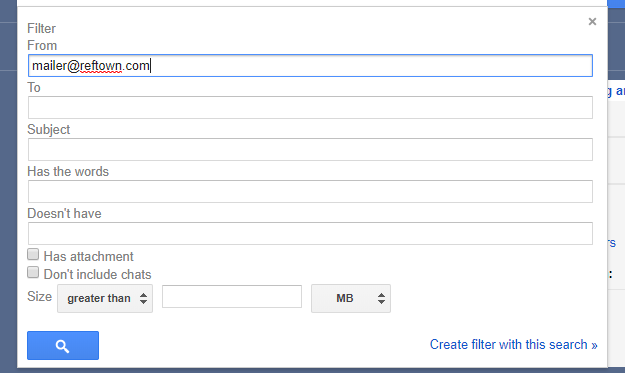Select the Doesn't have input field
This screenshot has height=373, width=625.
(x=310, y=234)
